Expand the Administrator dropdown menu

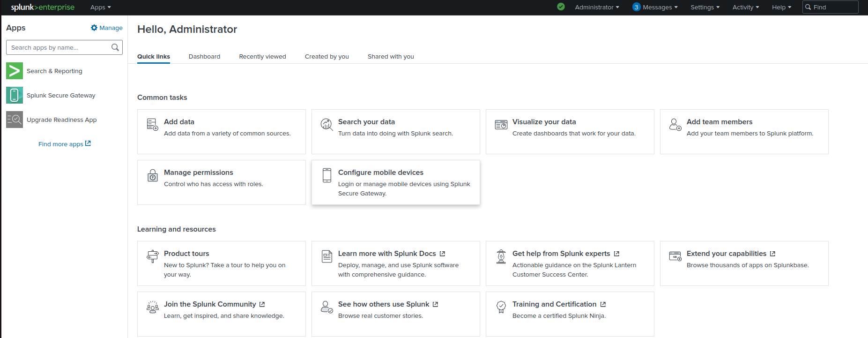597,7
